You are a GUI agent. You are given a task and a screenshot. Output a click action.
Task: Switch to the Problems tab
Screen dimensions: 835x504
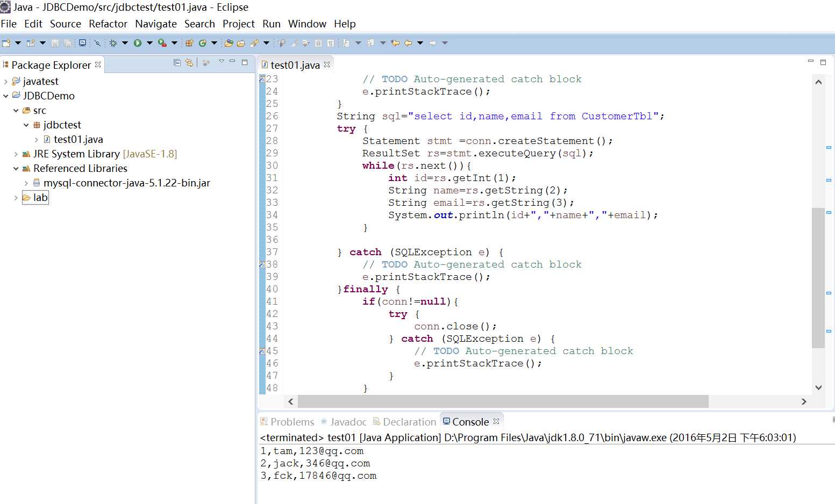[x=288, y=422]
